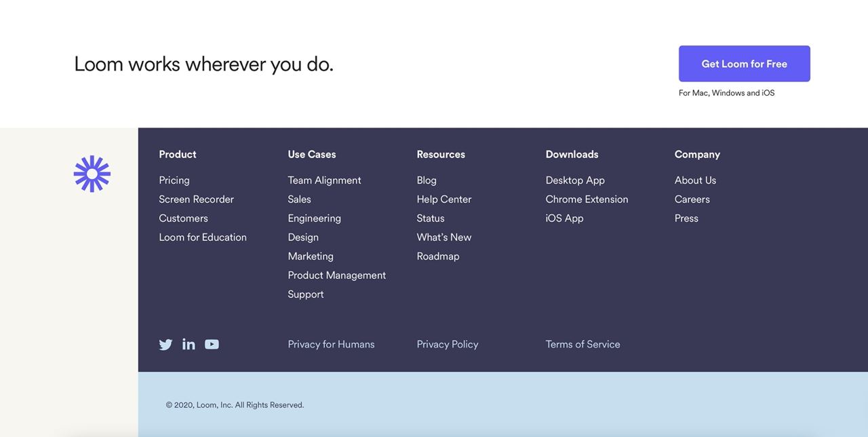Open the Product Management link

point(336,275)
